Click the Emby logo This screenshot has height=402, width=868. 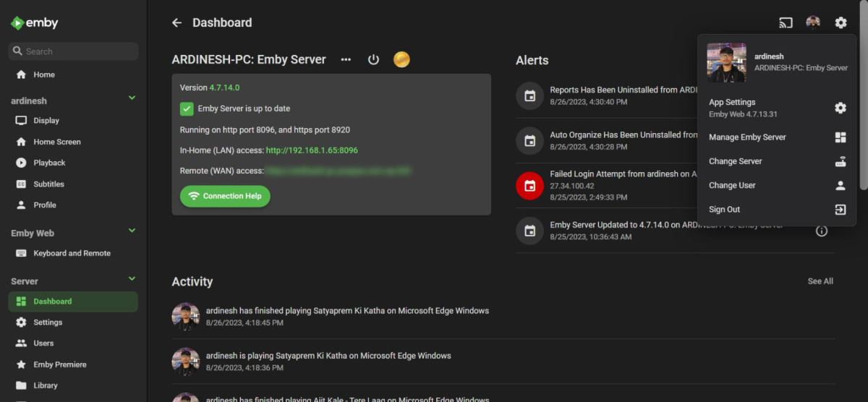click(x=35, y=22)
